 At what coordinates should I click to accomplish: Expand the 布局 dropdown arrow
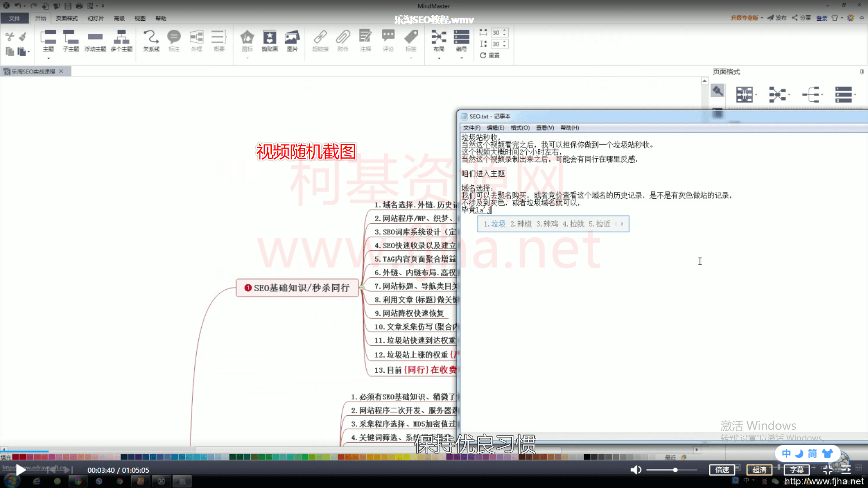pos(439,58)
